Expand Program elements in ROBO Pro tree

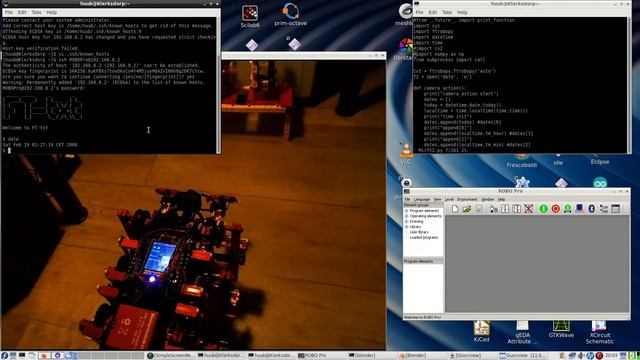(407, 211)
